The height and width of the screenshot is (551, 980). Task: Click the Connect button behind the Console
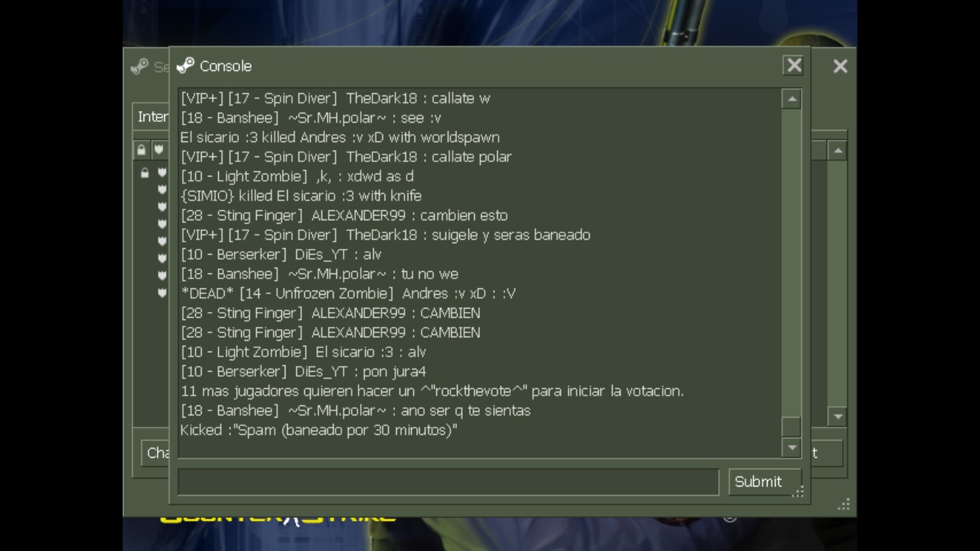pos(826,453)
